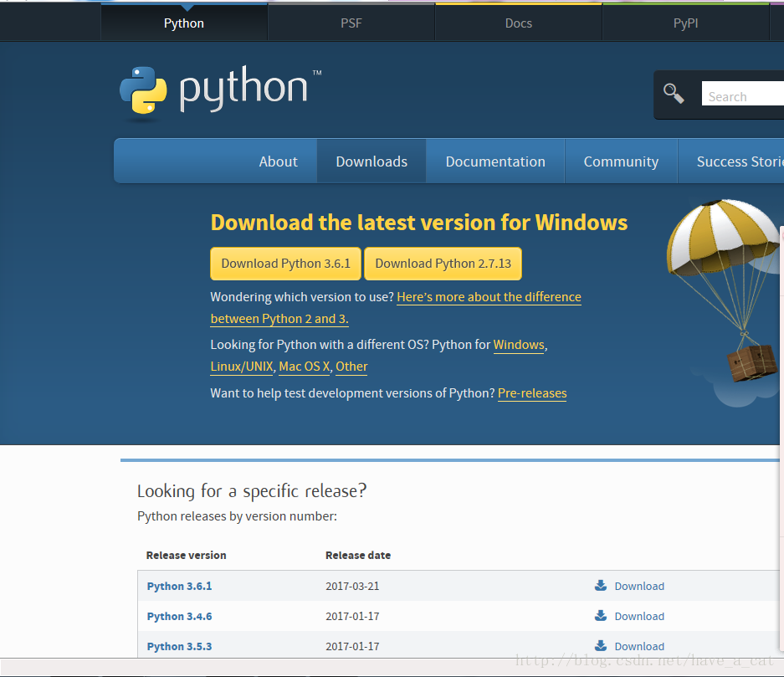Follow the Mac OS X link
784x677 pixels.
coord(304,367)
